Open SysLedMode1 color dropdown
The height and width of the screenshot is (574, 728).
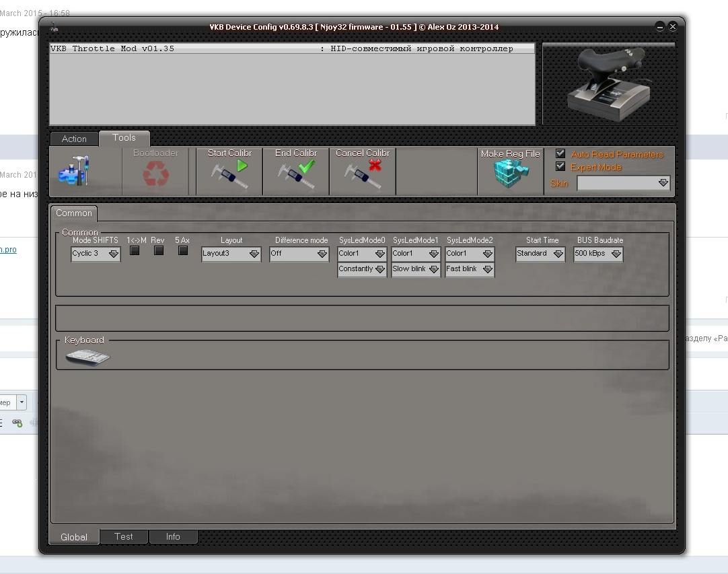point(416,254)
